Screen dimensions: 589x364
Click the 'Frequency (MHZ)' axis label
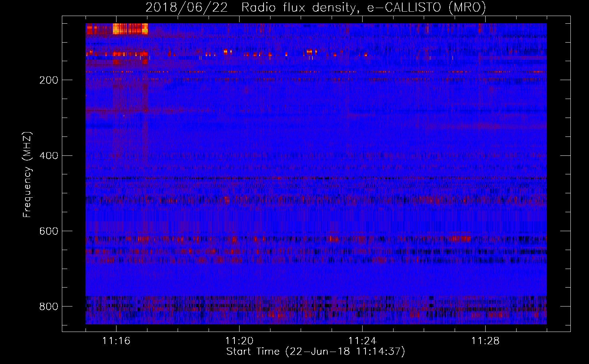[27, 174]
